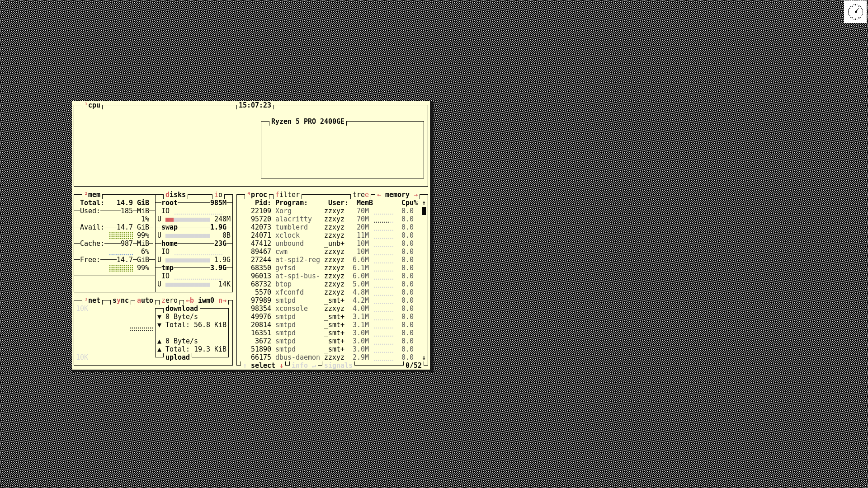This screenshot has height=488, width=868.
Task: Open the proc filter field
Action: [x=288, y=195]
